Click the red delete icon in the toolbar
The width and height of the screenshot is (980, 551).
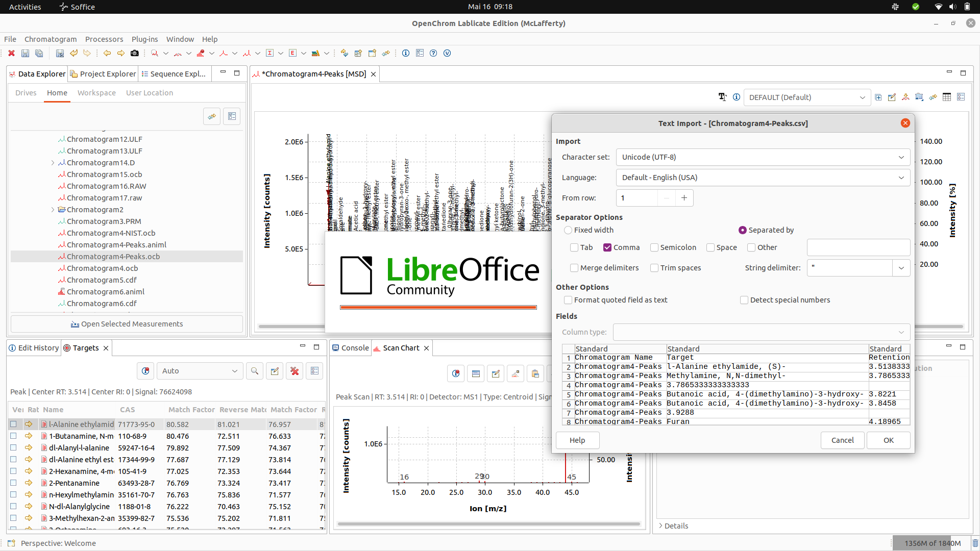(12, 53)
